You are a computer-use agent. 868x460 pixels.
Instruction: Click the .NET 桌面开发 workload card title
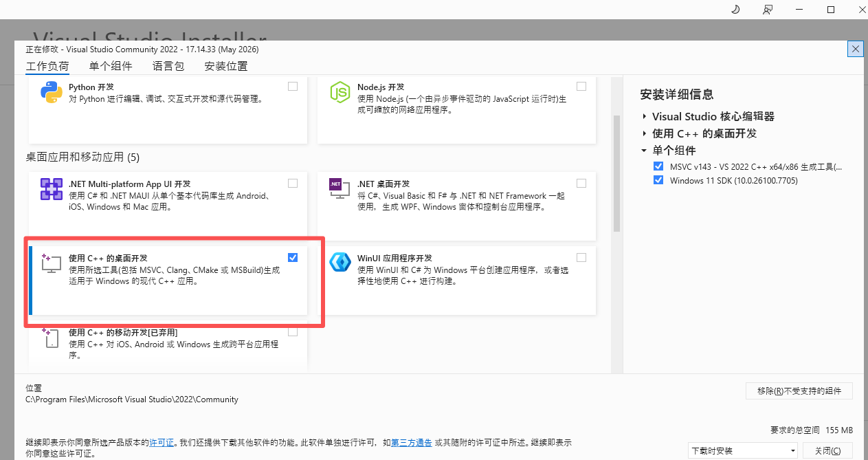point(383,184)
